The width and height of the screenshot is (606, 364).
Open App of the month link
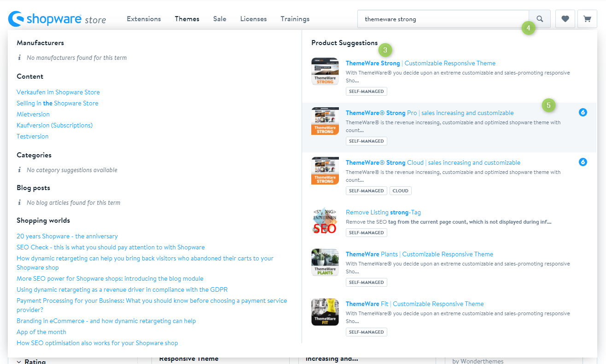[x=41, y=332]
